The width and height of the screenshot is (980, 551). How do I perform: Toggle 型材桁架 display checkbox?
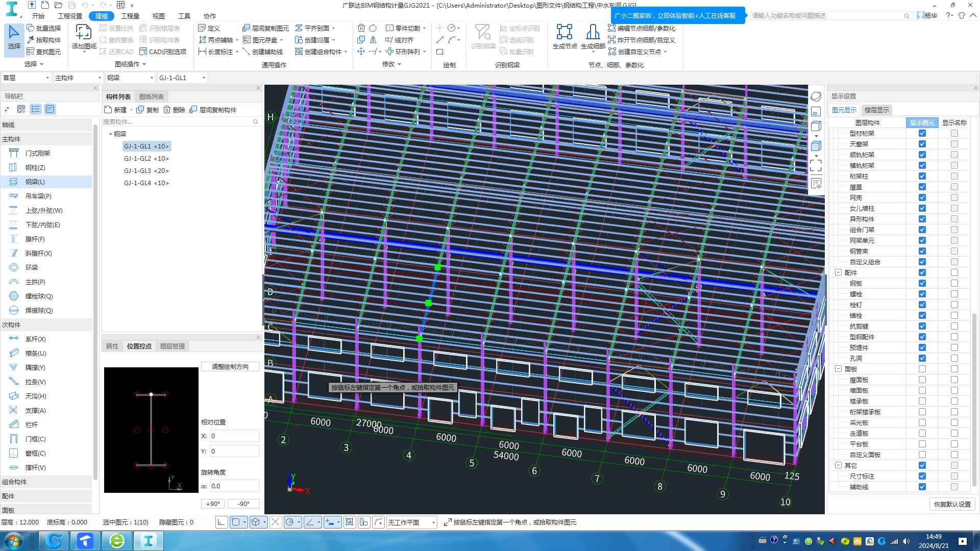[x=922, y=133]
